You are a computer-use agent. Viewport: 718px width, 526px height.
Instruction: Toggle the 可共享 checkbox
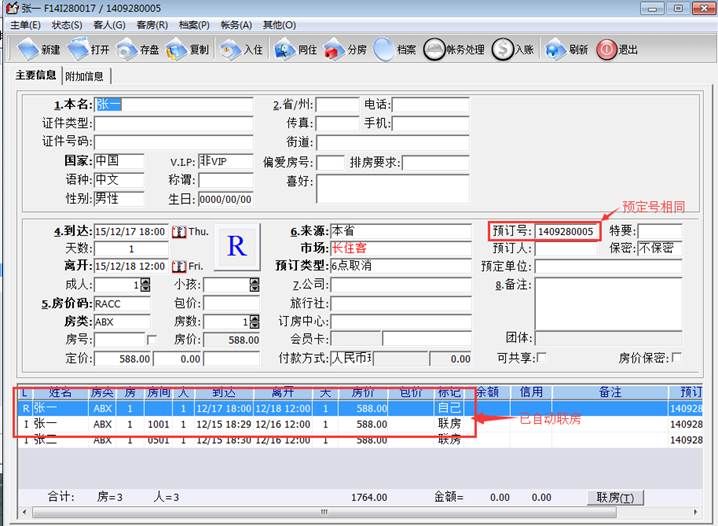[541, 357]
